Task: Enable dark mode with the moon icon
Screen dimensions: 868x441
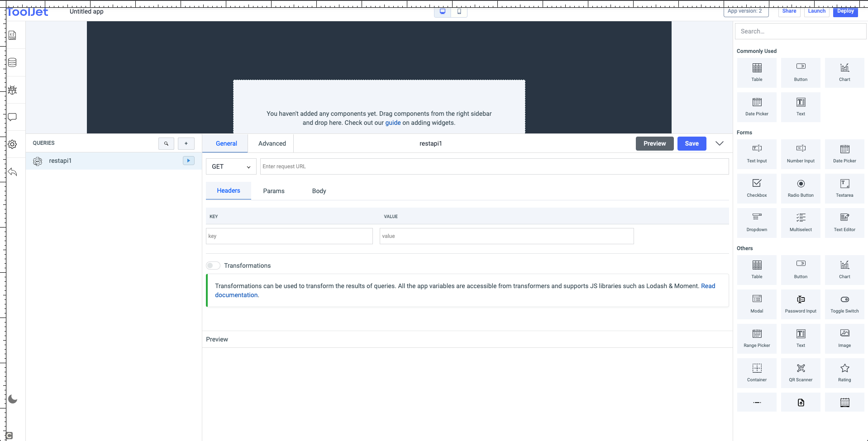Action: pos(12,399)
